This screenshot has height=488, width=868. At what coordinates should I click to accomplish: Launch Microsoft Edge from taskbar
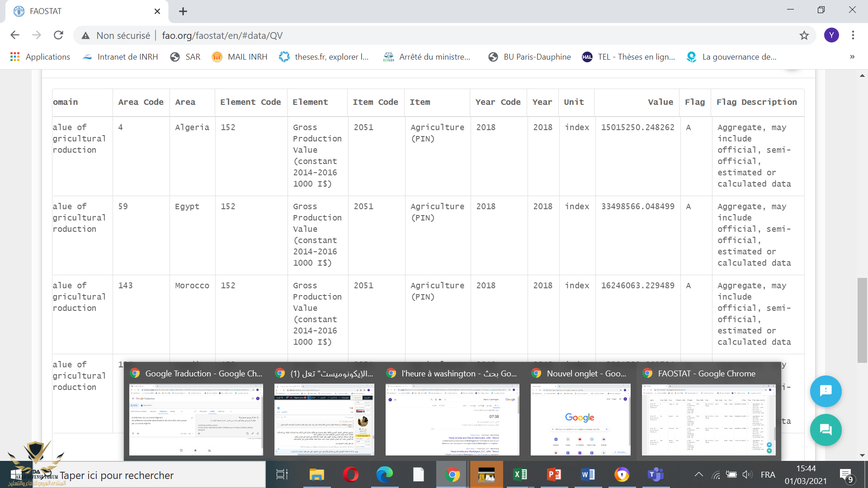point(385,474)
